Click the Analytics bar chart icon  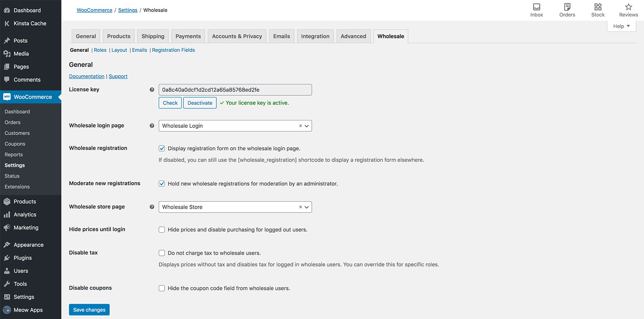[x=7, y=215]
